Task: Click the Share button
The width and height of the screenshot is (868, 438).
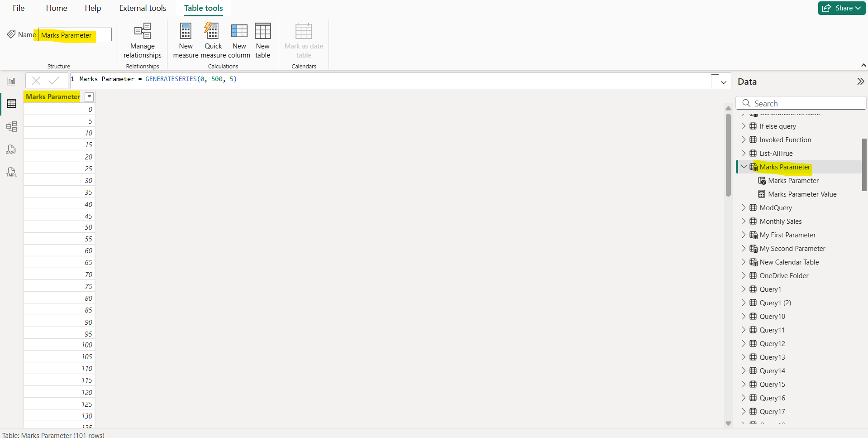Action: pos(841,8)
